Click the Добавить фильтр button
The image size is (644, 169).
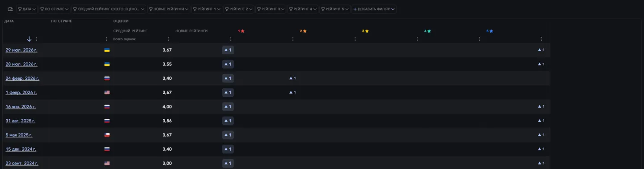pos(374,9)
